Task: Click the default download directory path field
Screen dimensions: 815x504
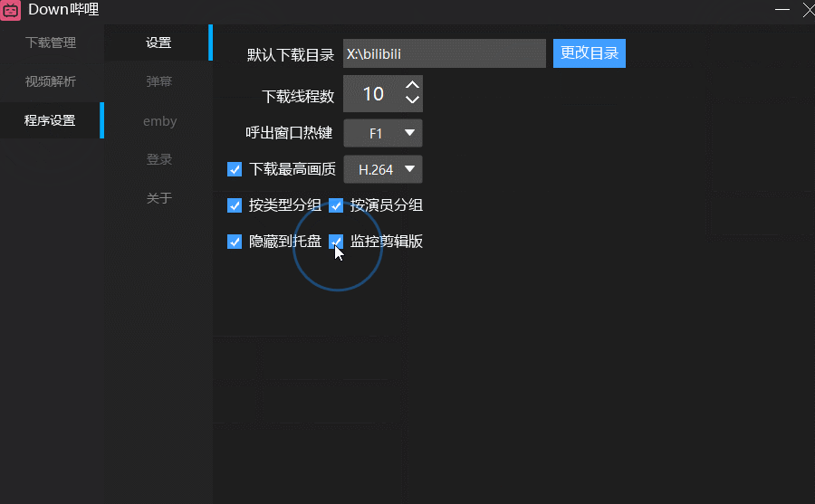Action: 444,53
